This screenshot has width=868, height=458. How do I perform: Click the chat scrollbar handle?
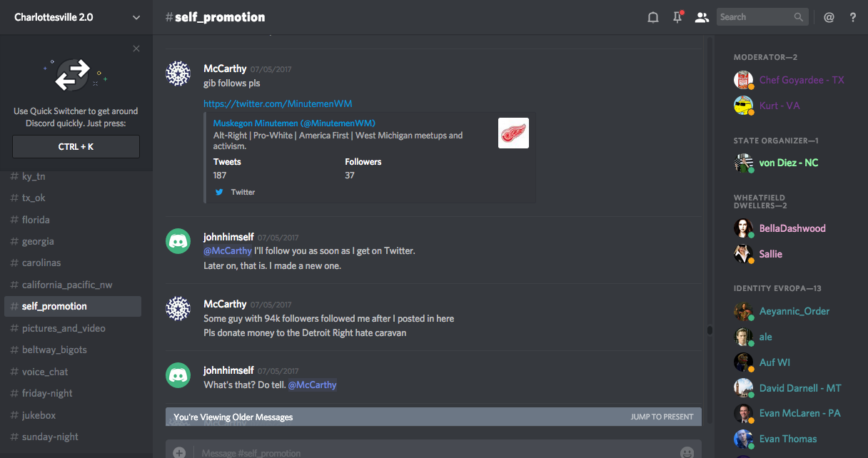(x=709, y=330)
